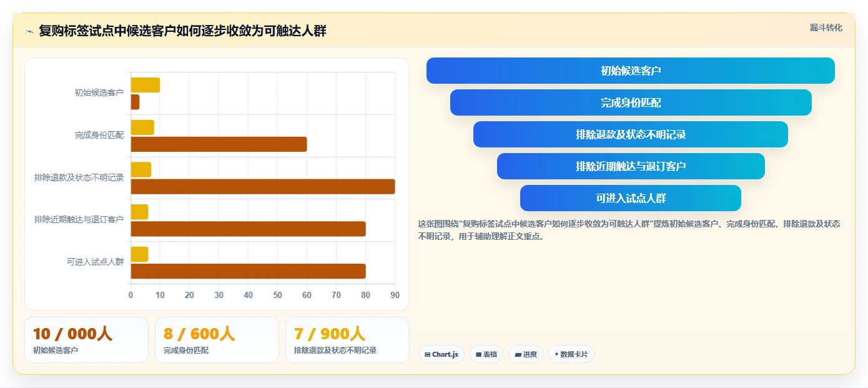The image size is (868, 388).
Task: Click the Chart.js tag chip
Action: coord(441,354)
